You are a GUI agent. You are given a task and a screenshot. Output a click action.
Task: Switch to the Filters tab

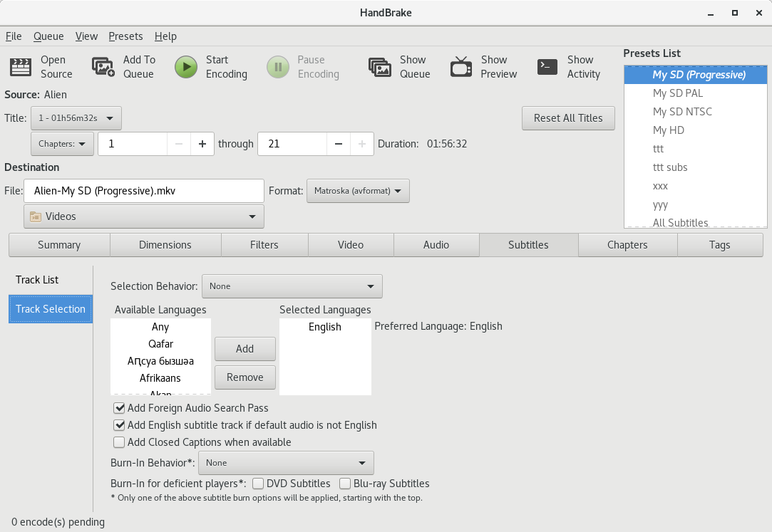pyautogui.click(x=264, y=245)
